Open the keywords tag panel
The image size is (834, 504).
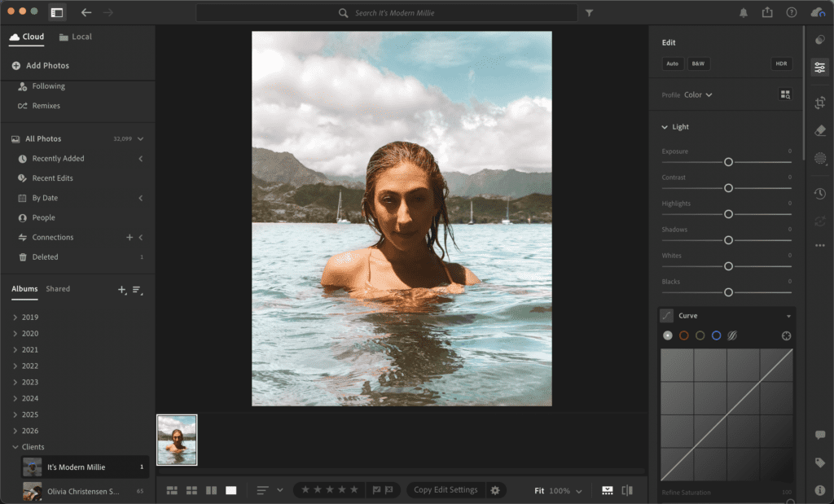[819, 462]
